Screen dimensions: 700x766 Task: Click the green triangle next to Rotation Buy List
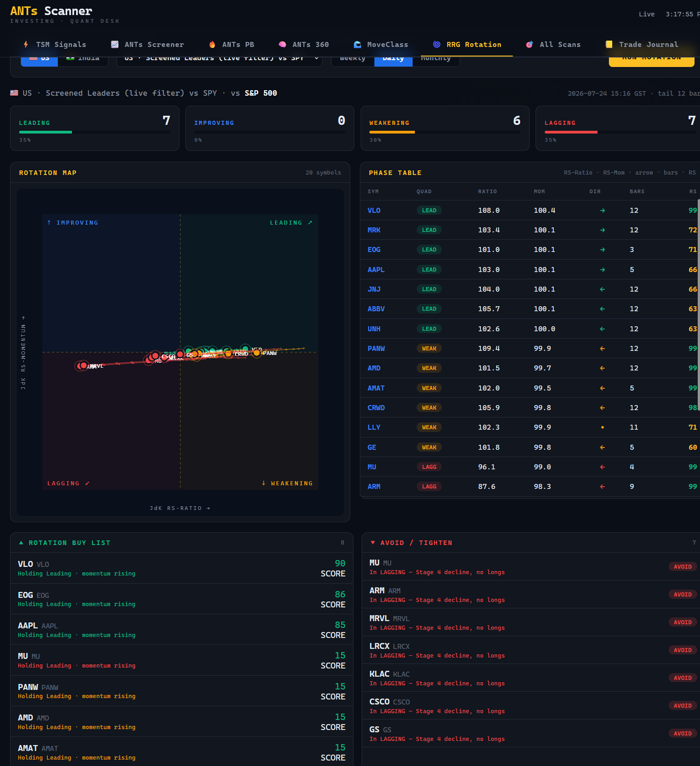click(21, 543)
